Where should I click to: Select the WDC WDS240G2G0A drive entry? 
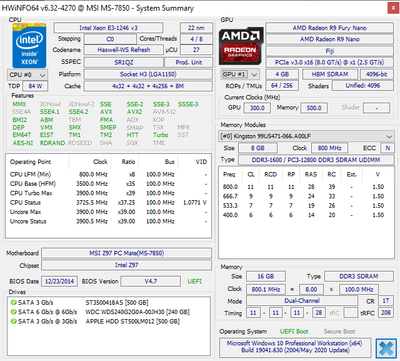coord(100,312)
